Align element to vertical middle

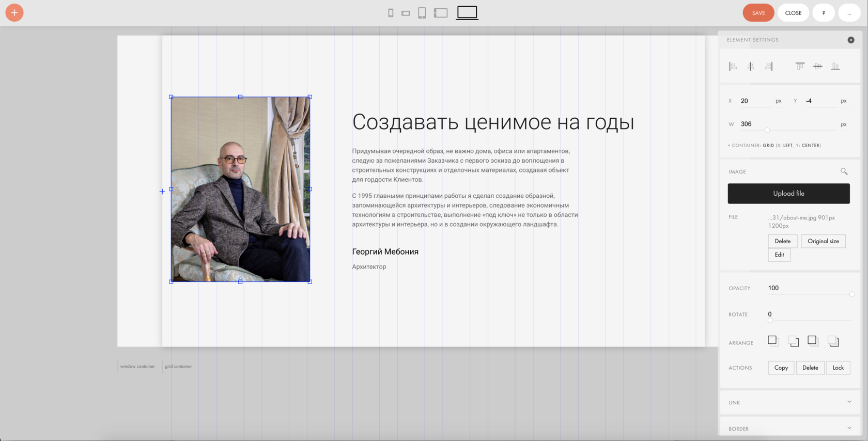[x=818, y=66]
